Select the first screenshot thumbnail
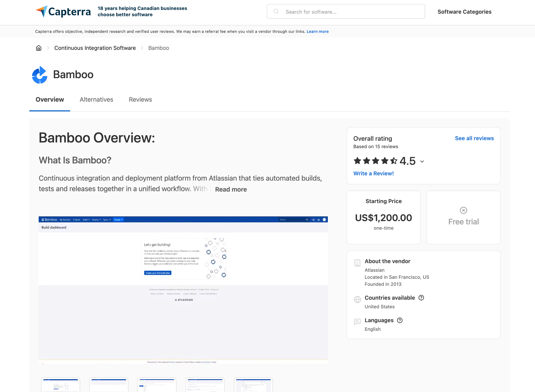The height and width of the screenshot is (392, 535). [61, 385]
